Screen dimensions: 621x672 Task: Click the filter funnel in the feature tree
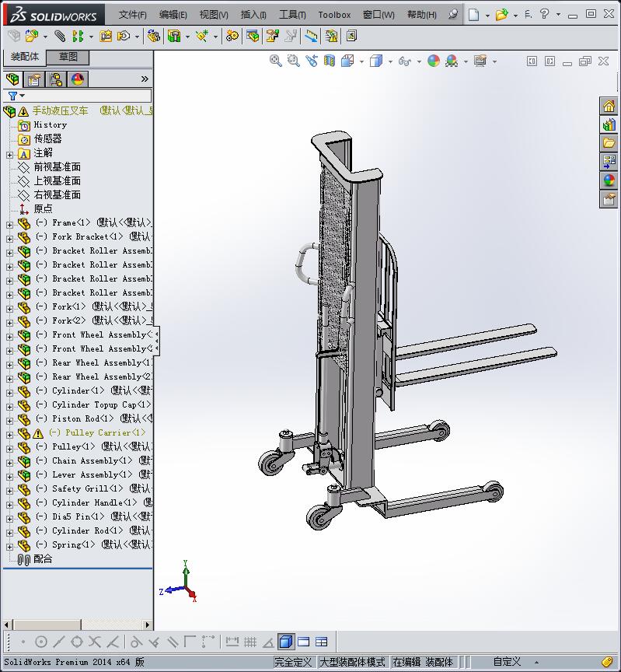click(13, 96)
